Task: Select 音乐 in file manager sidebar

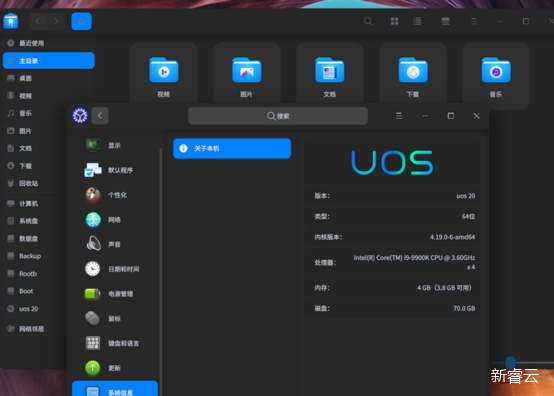Action: [x=35, y=113]
